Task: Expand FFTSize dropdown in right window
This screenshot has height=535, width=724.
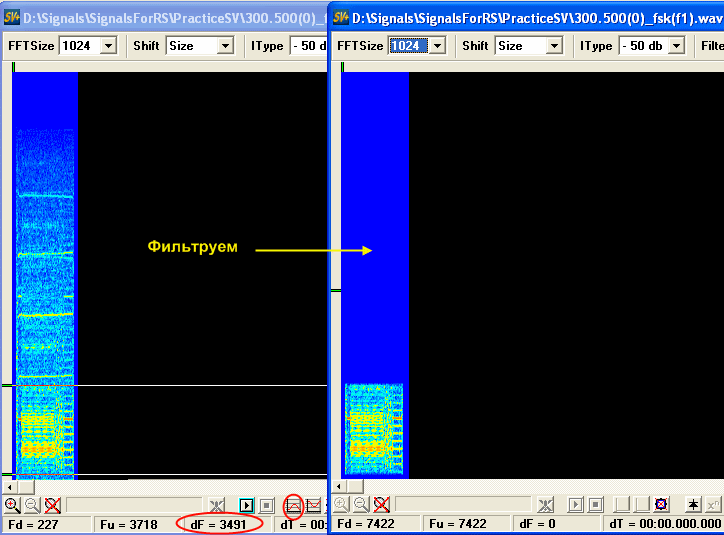Action: (437, 46)
